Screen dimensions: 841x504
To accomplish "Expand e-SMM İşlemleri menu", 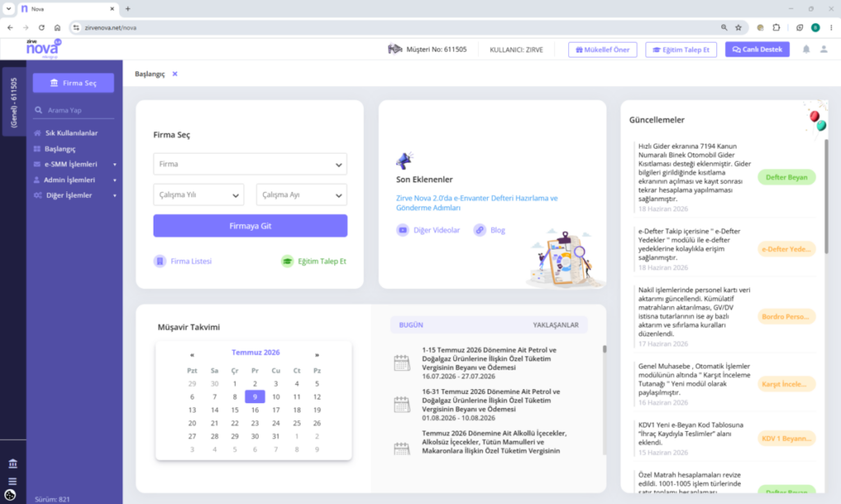I will coord(74,164).
